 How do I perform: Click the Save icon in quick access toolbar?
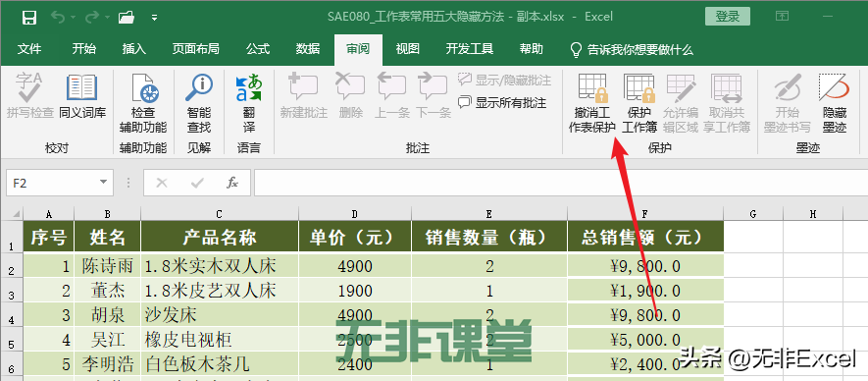[29, 18]
